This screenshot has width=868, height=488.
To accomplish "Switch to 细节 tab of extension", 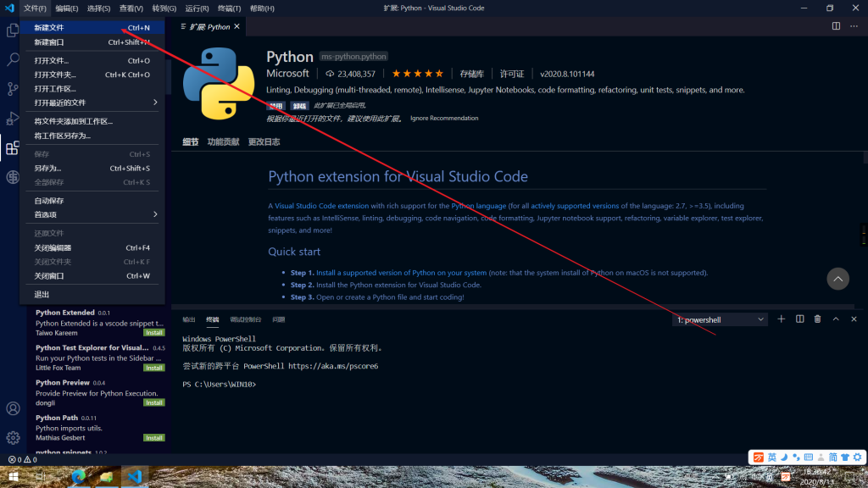I will point(191,141).
